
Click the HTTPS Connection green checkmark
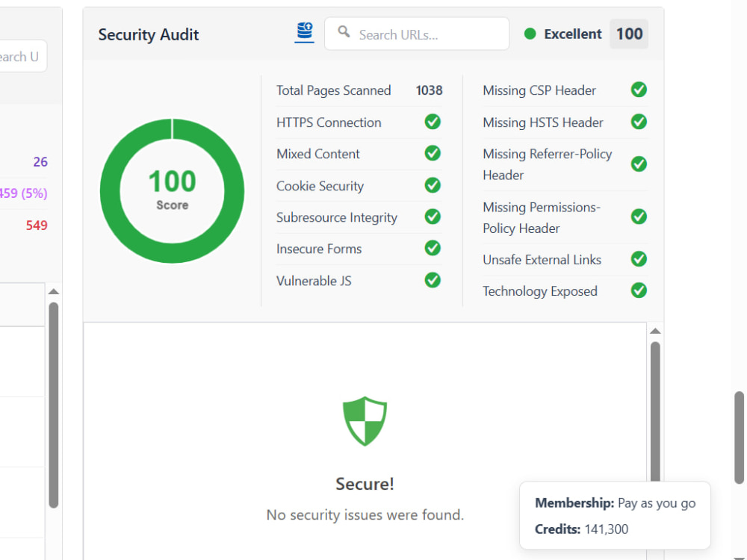pos(433,122)
